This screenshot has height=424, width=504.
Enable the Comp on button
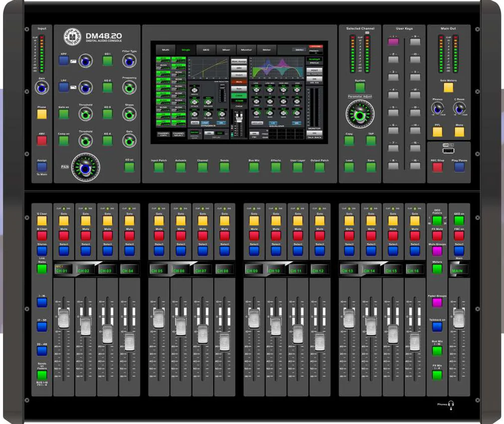(64, 140)
